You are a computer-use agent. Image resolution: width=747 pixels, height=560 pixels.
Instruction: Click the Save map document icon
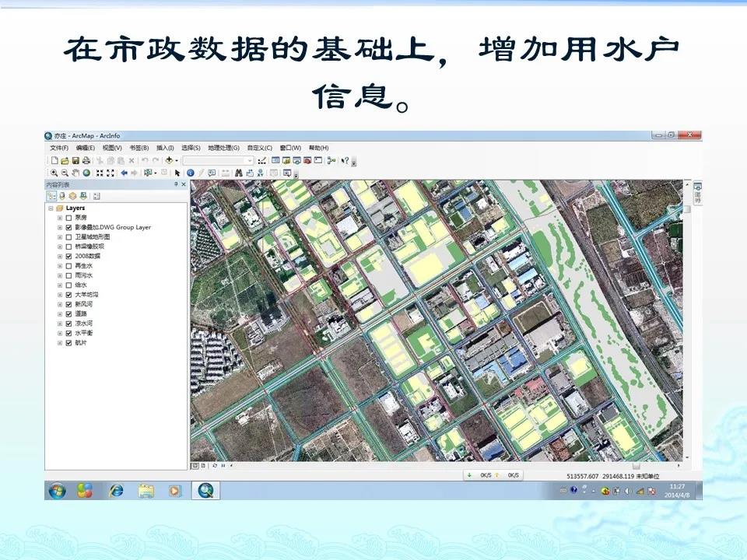click(x=75, y=160)
